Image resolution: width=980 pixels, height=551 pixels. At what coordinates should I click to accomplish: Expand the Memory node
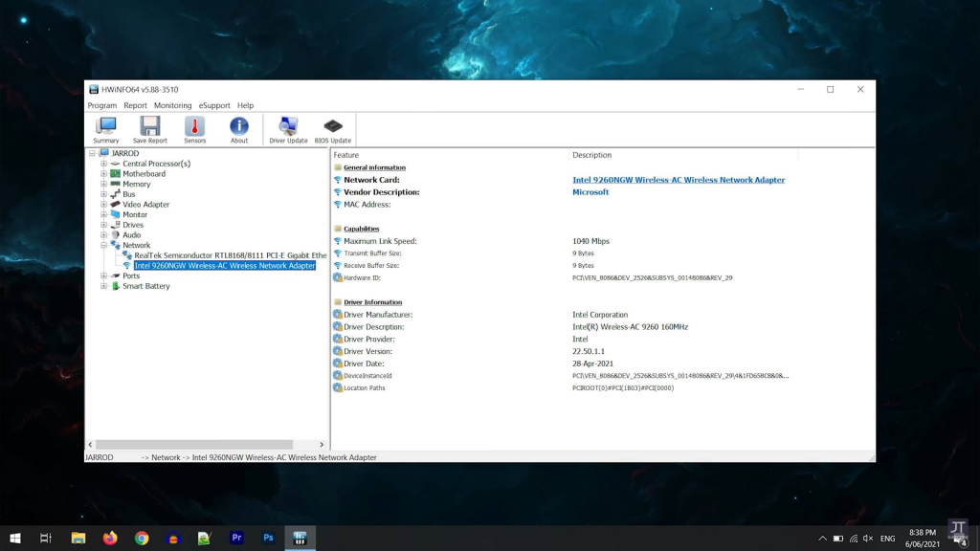[x=103, y=184]
